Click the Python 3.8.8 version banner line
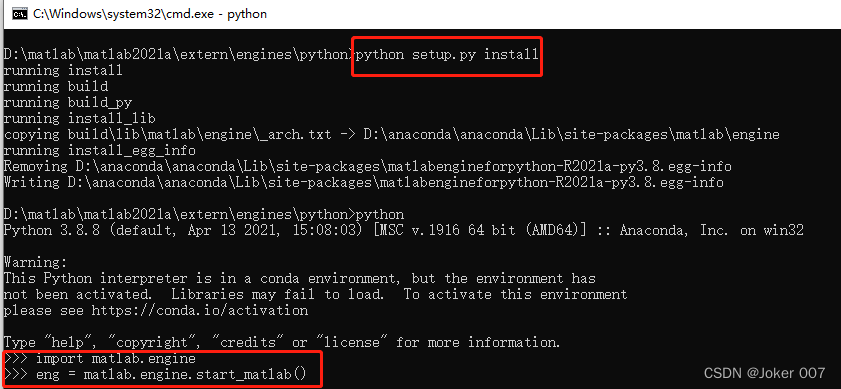 [404, 231]
